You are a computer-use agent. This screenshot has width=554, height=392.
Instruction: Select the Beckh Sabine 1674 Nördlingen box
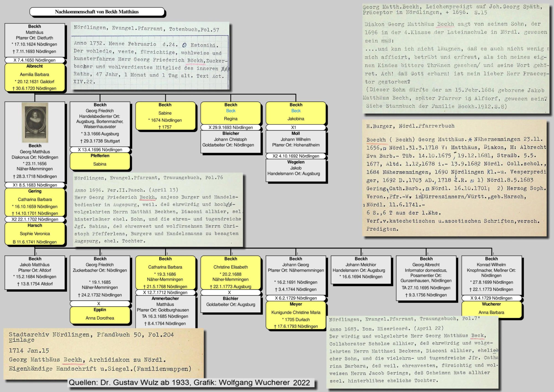coord(165,116)
